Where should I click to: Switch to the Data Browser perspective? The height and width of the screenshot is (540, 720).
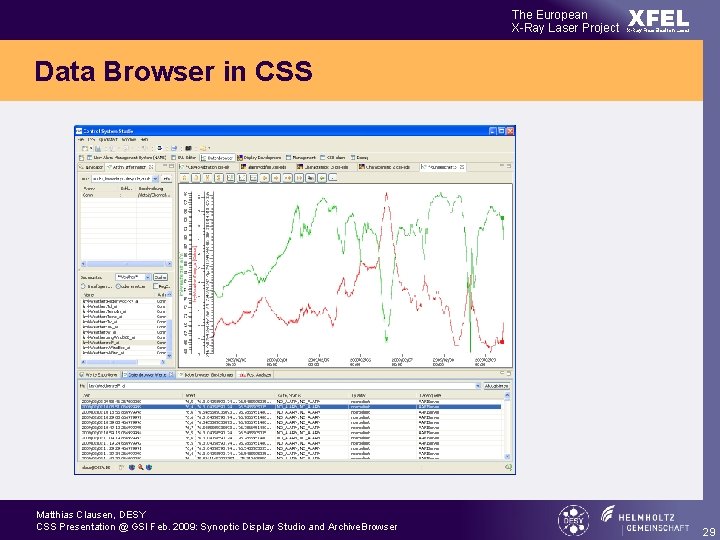[x=217, y=158]
